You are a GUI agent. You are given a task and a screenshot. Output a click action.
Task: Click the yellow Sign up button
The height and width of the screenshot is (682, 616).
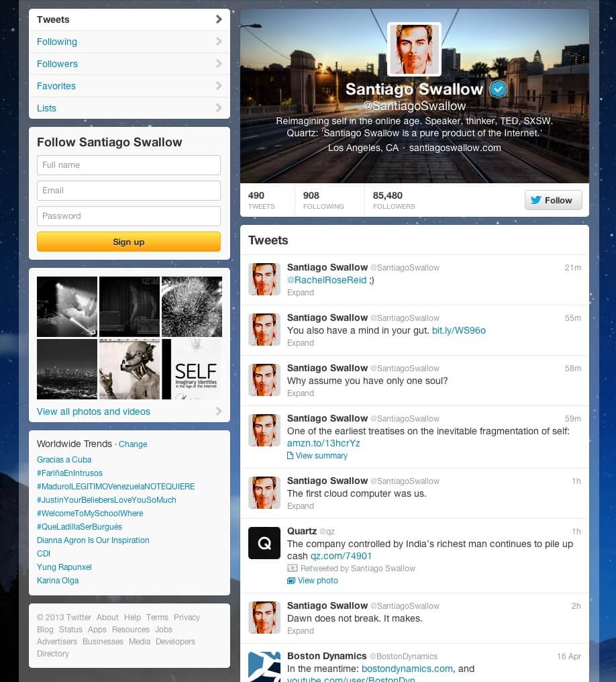tap(129, 242)
